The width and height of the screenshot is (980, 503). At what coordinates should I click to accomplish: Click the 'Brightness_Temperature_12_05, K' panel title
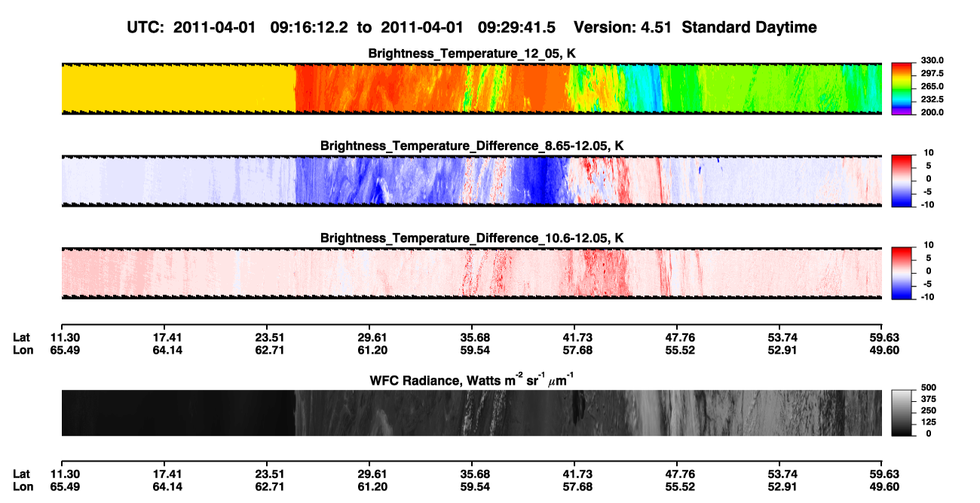coord(471,54)
